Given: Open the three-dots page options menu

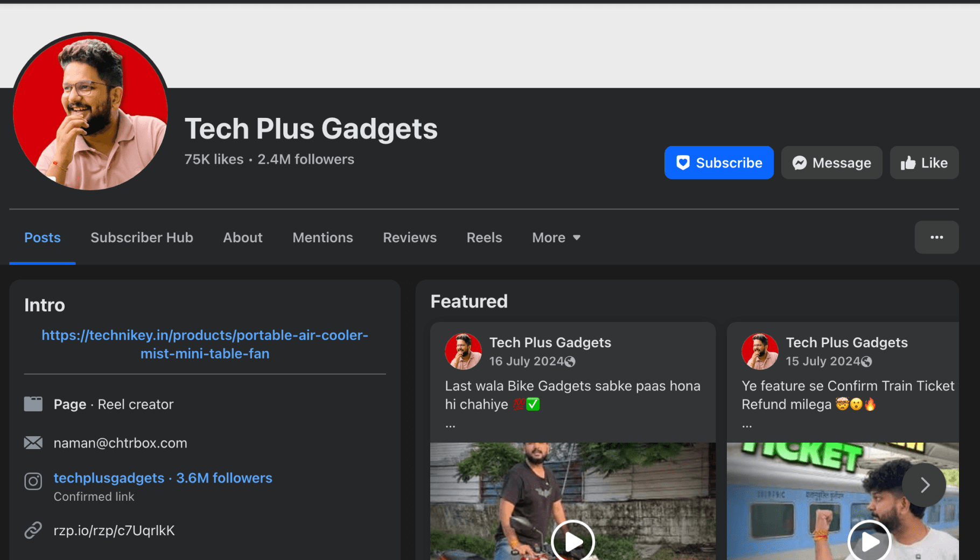Looking at the screenshot, I should pos(936,237).
